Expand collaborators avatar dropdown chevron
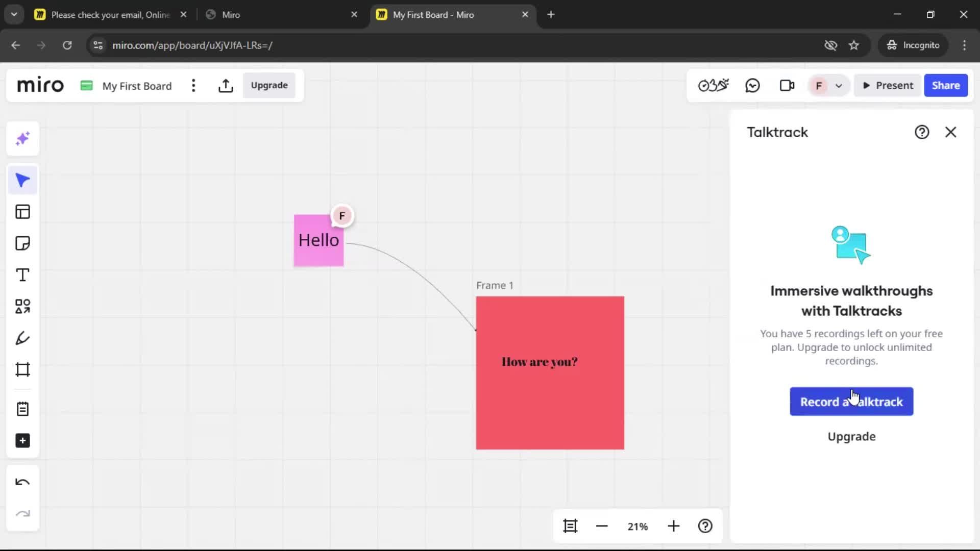Viewport: 980px width, 551px height. (839, 86)
